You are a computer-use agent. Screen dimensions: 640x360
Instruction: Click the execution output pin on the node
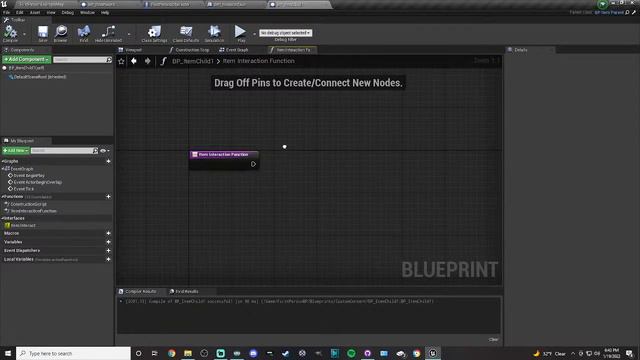pos(253,164)
